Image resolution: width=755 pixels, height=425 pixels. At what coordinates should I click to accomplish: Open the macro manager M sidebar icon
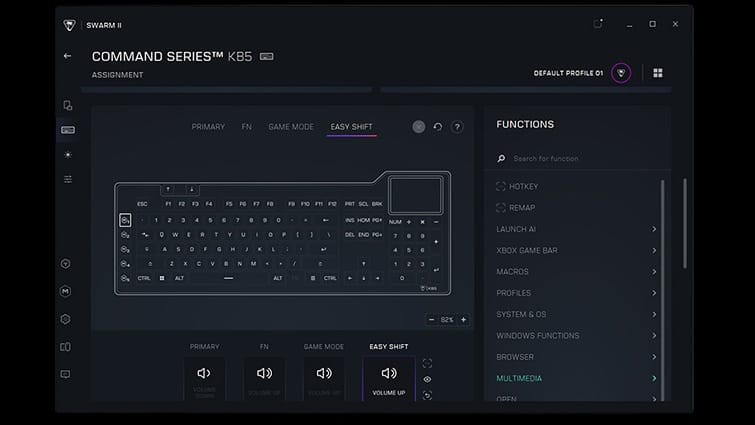[65, 291]
